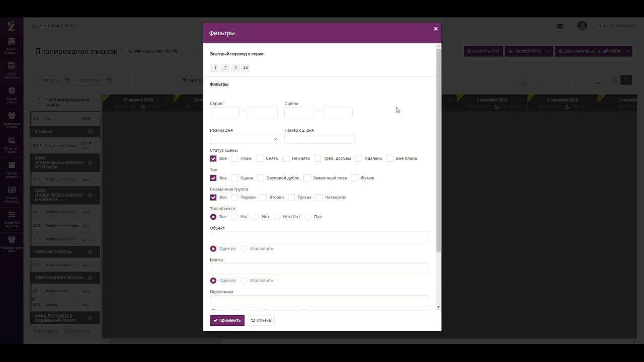Open Объекты и места in the sidebar
The width and height of the screenshot is (644, 362).
pyautogui.click(x=12, y=144)
